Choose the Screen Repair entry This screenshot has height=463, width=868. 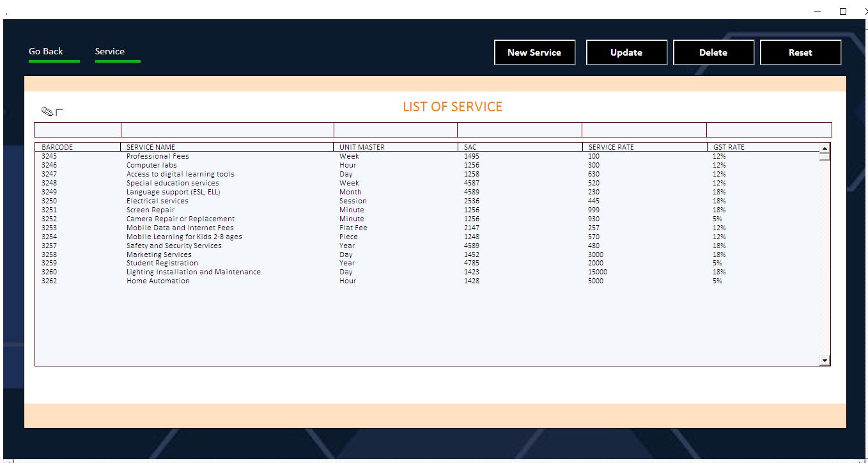pos(150,210)
